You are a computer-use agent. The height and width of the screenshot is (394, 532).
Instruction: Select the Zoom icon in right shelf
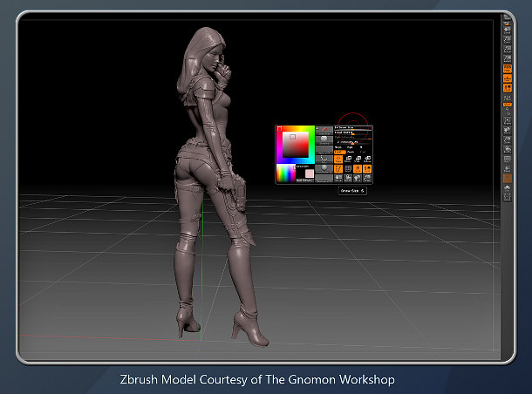pyautogui.click(x=508, y=39)
